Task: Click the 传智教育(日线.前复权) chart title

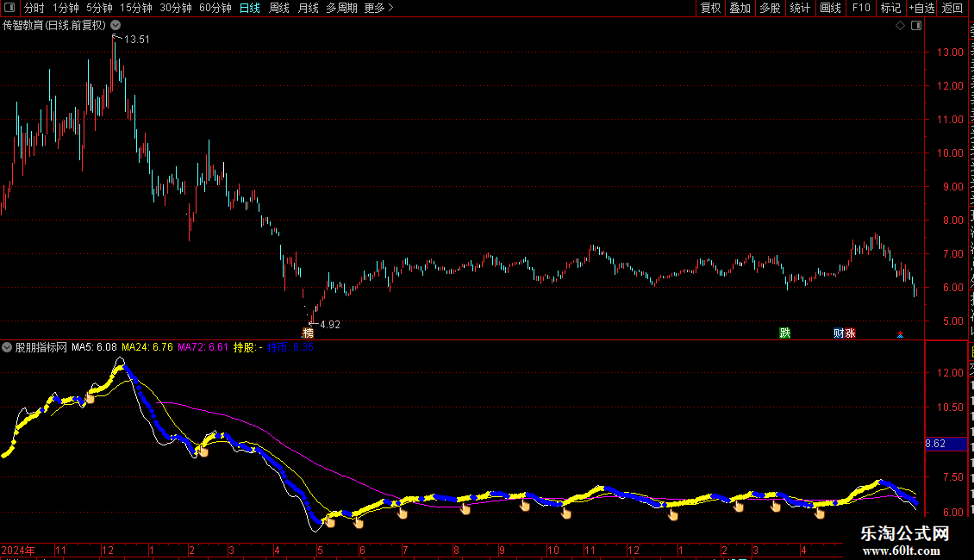Action: pos(54,26)
